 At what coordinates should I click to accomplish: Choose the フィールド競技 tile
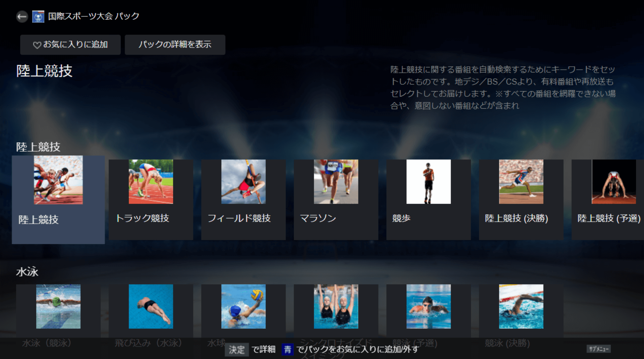coord(244,199)
